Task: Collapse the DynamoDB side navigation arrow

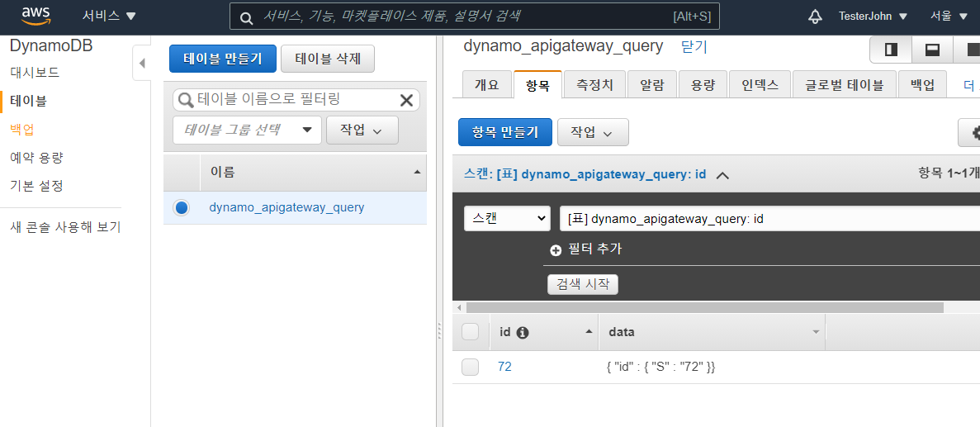Action: 142,63
